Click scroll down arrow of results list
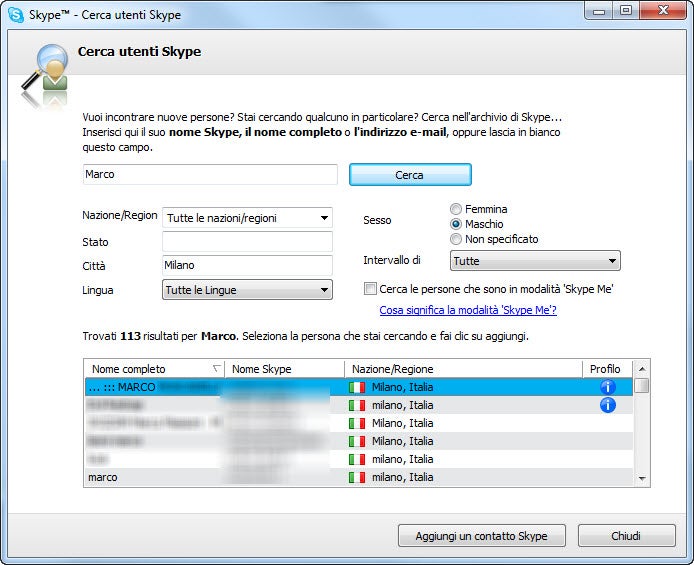The width and height of the screenshot is (694, 565). click(x=642, y=478)
